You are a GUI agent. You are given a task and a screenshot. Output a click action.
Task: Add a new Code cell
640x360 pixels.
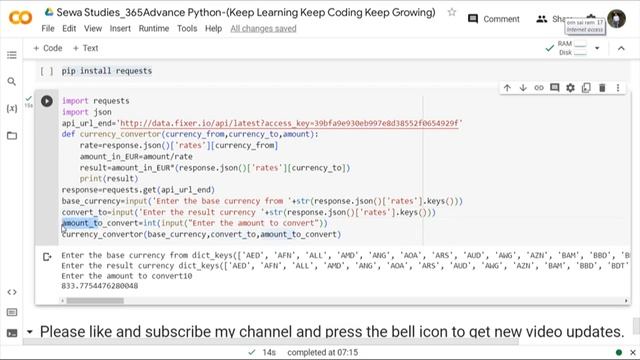48,48
